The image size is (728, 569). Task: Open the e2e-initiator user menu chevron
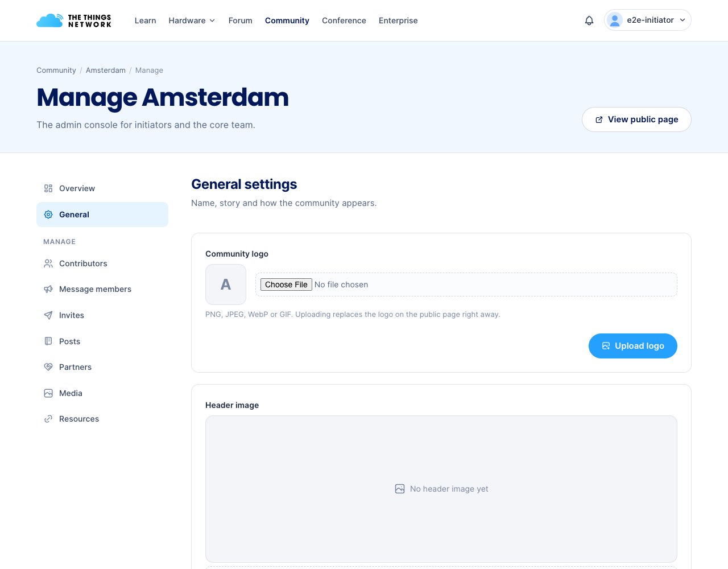point(682,20)
